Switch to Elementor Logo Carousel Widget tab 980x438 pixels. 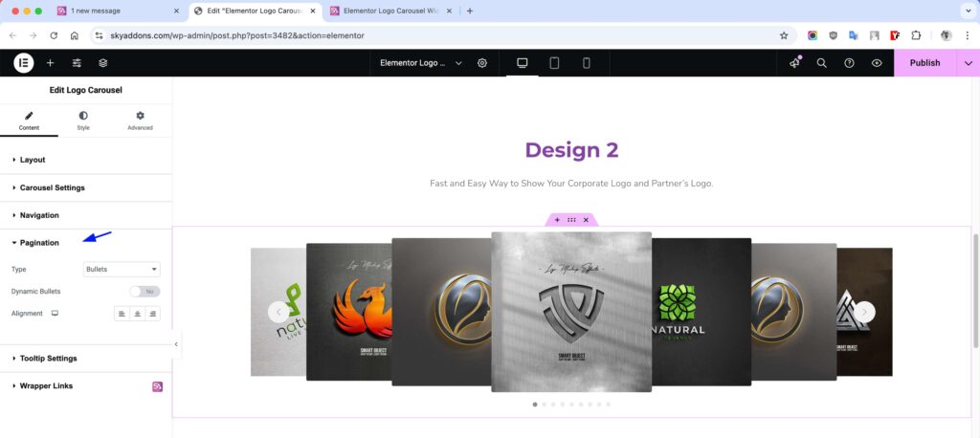click(390, 11)
